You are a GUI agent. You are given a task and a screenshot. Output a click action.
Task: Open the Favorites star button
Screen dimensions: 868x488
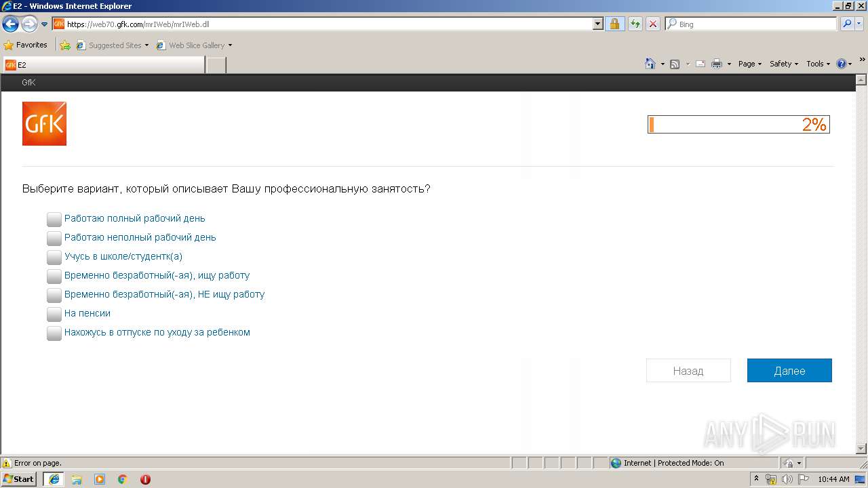(x=26, y=45)
